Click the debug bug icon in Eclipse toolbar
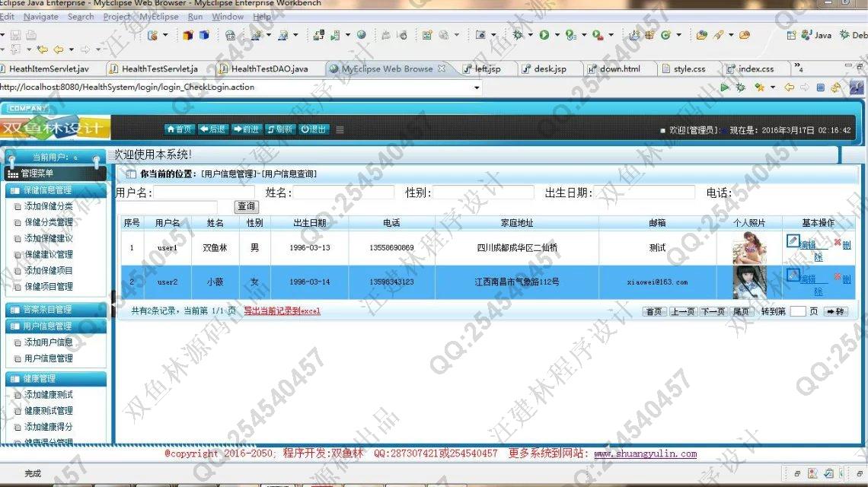 [x=518, y=35]
